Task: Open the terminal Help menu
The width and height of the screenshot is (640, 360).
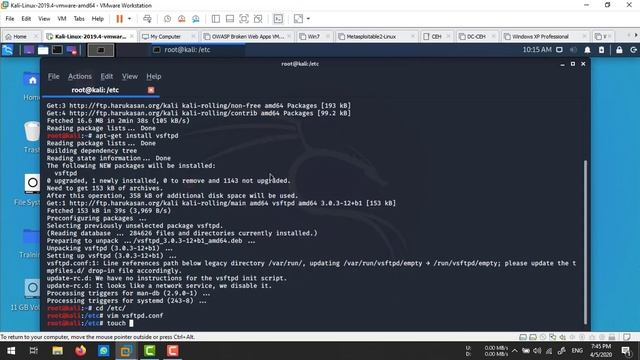Action: click(x=154, y=76)
